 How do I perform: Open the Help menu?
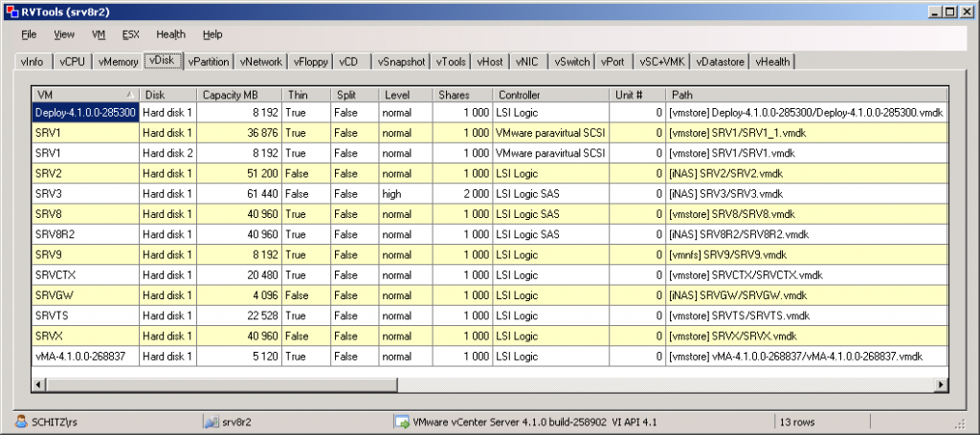212,34
